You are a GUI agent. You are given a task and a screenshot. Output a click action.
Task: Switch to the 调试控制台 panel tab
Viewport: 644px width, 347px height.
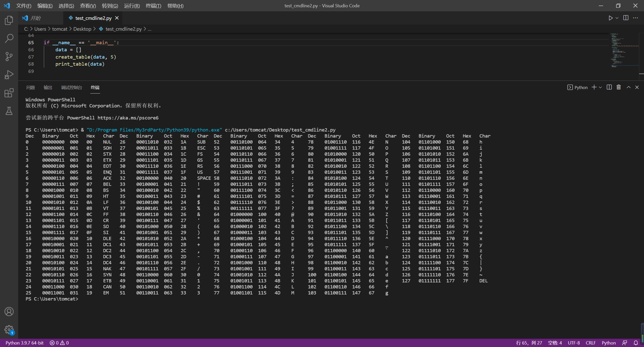(x=71, y=88)
